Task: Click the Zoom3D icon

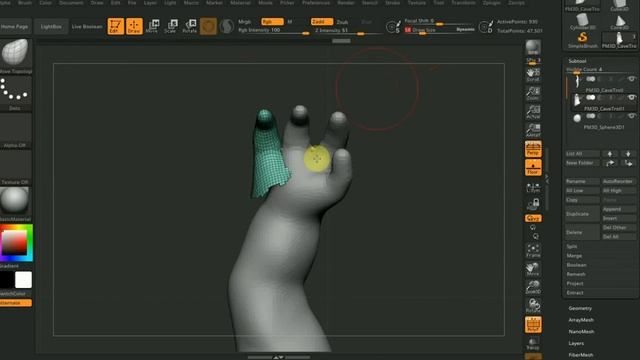Action: [x=533, y=288]
